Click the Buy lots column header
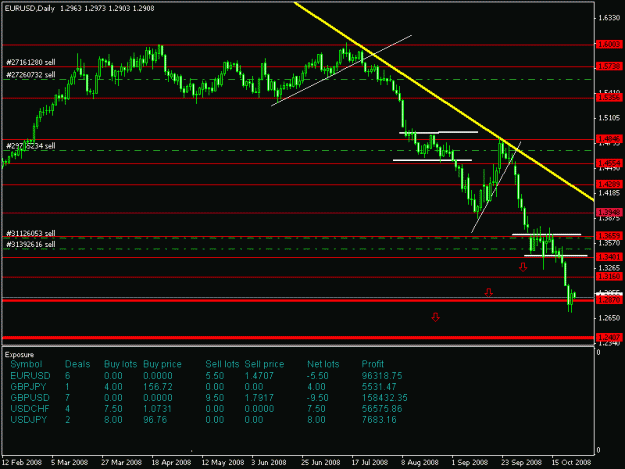 click(120, 364)
